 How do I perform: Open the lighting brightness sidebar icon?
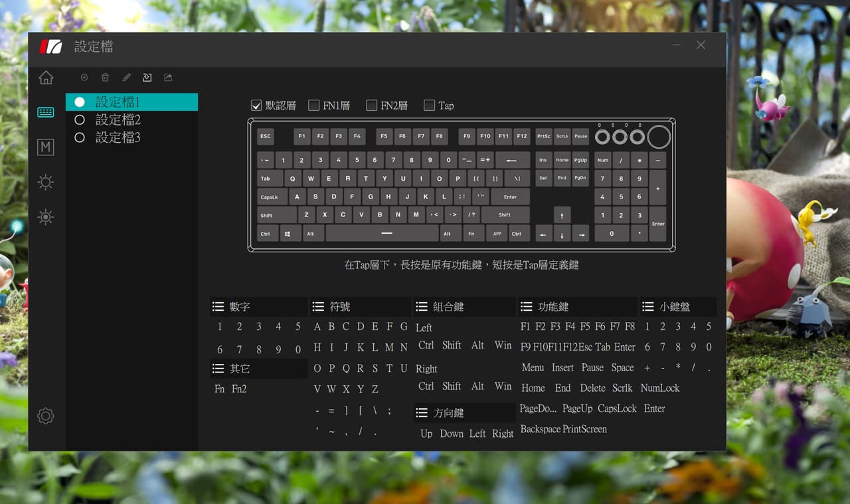[x=46, y=183]
